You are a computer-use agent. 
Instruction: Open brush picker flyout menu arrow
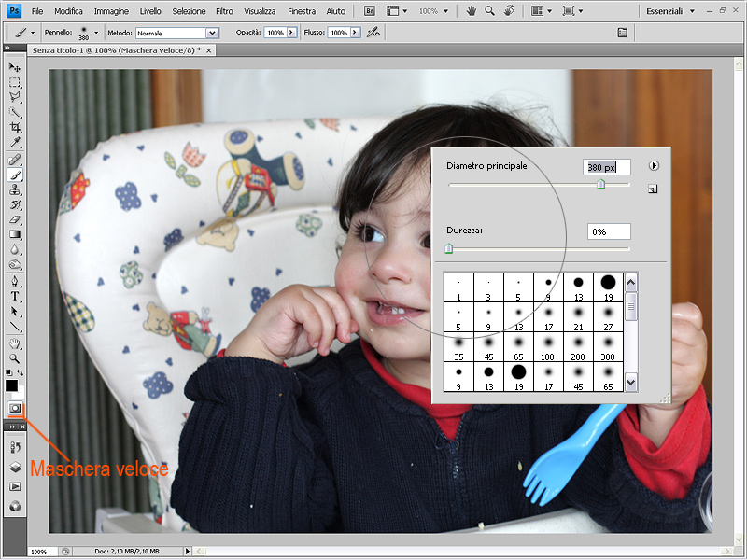pos(654,165)
